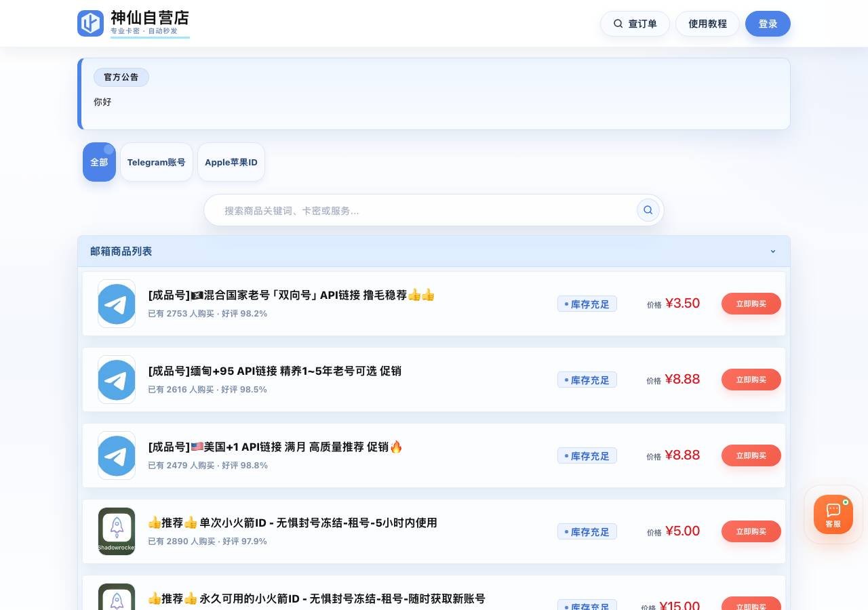
Task: Click the magnifier search icon button
Action: (648, 210)
